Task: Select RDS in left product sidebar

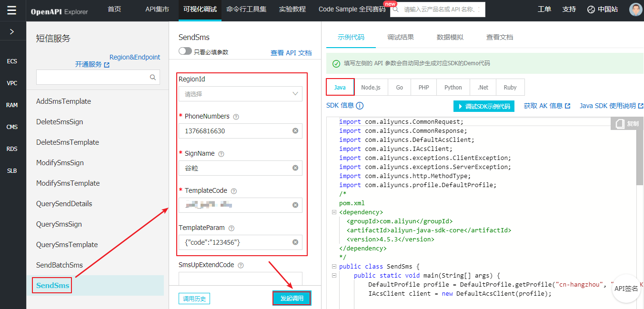Action: click(x=12, y=149)
